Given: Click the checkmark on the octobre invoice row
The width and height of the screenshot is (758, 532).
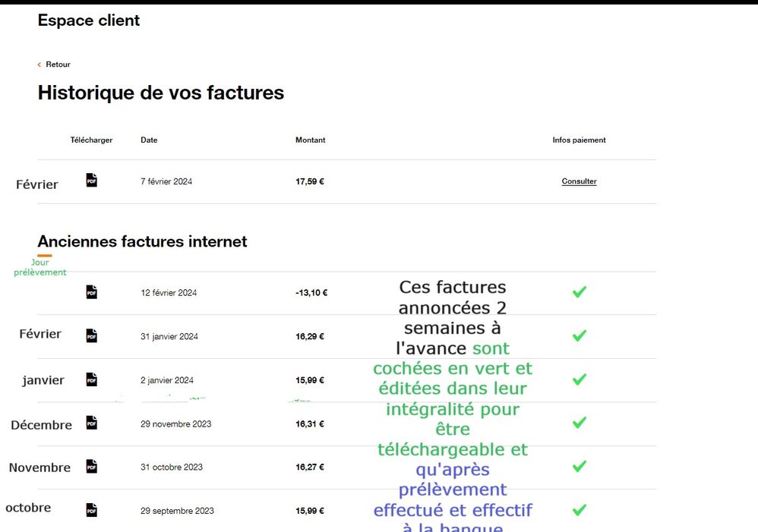Looking at the screenshot, I should [x=580, y=509].
